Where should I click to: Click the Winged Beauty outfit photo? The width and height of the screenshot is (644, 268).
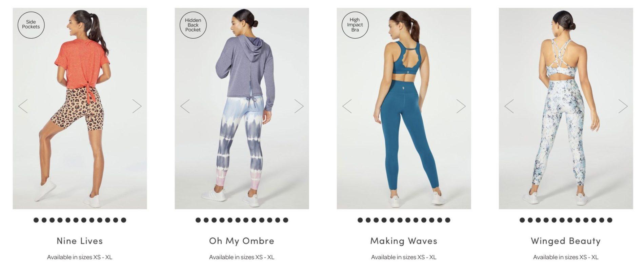566,109
